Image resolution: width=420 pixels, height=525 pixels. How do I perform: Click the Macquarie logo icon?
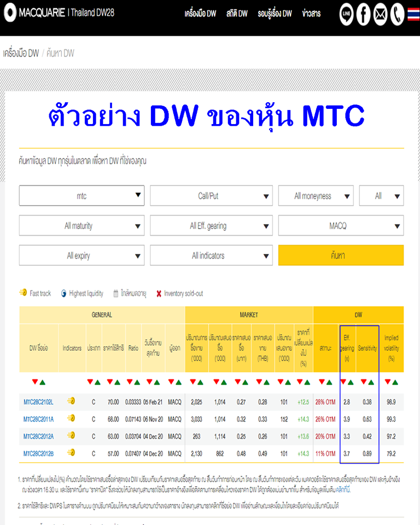[10, 13]
